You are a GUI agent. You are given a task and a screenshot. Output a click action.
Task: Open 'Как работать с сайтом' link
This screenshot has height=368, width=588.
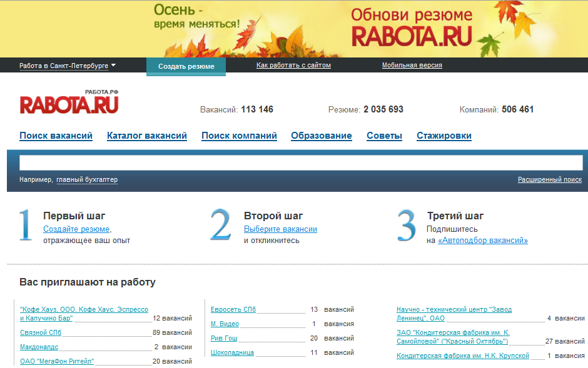293,65
